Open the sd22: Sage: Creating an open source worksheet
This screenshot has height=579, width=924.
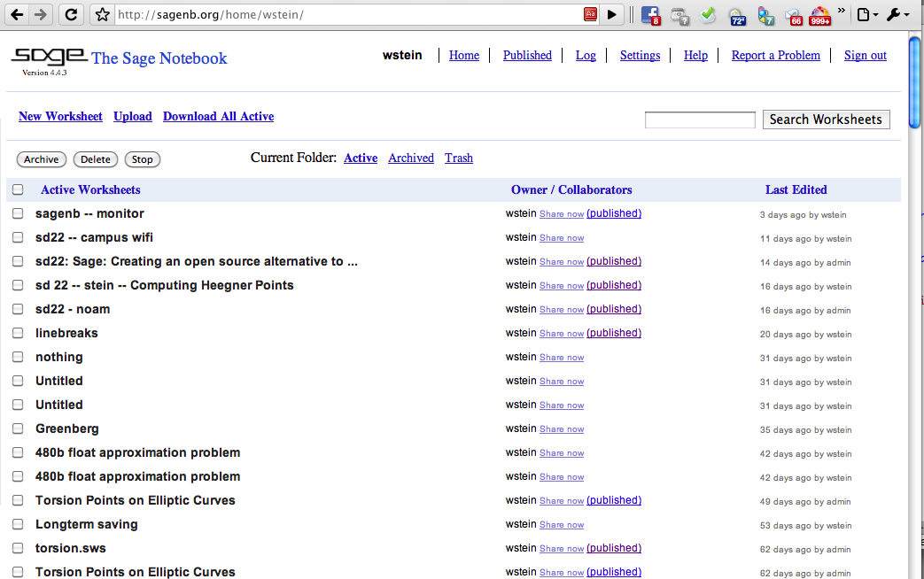[197, 261]
